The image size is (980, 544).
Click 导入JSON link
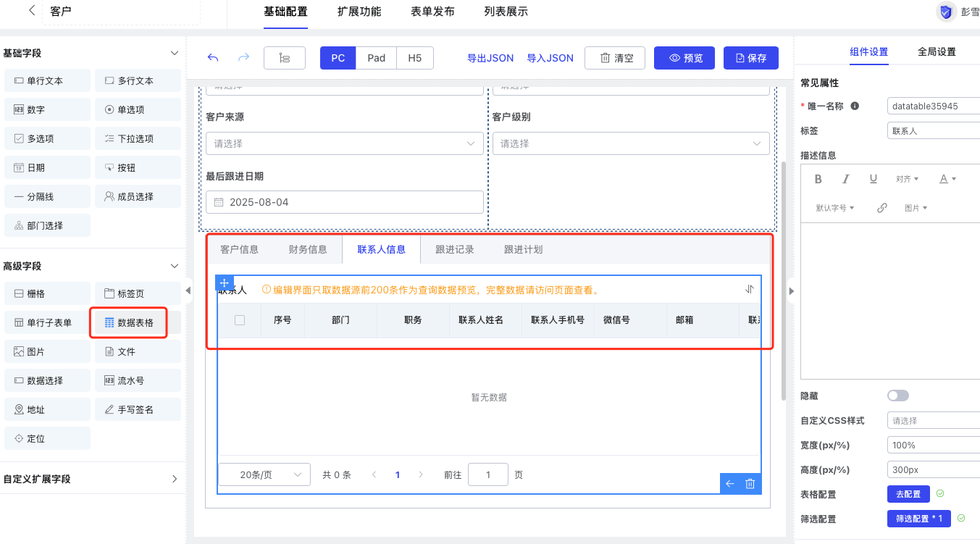coord(550,58)
